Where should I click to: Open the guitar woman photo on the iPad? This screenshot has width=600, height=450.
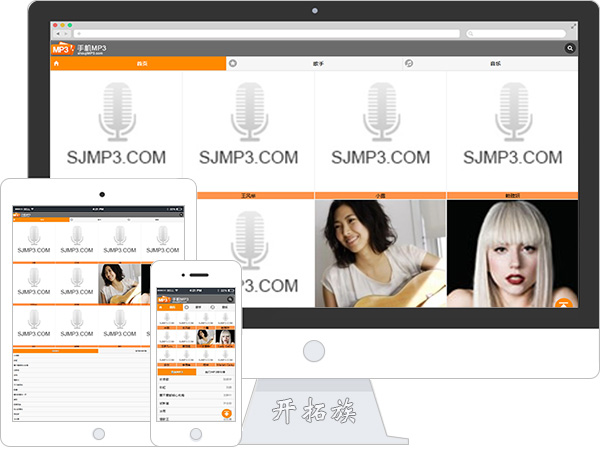[x=119, y=284]
